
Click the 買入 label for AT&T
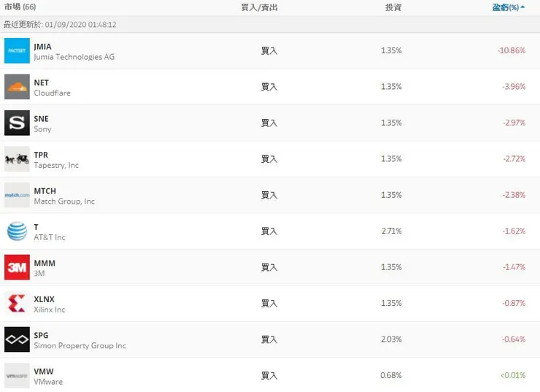[269, 231]
